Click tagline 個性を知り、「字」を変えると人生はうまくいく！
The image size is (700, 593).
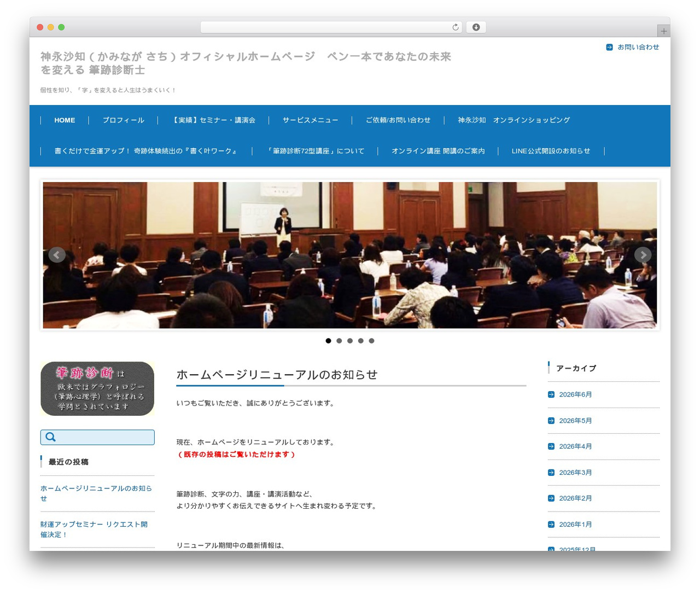pyautogui.click(x=108, y=90)
